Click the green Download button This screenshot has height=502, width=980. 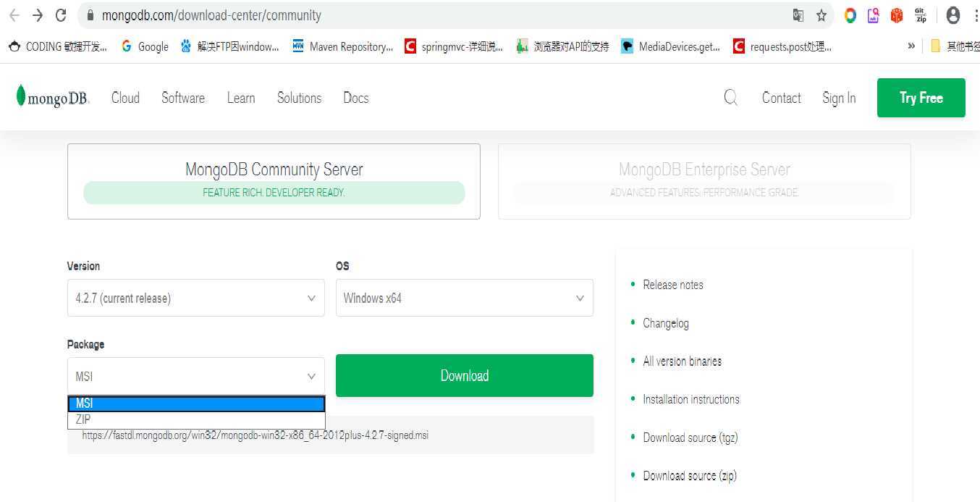click(x=465, y=375)
